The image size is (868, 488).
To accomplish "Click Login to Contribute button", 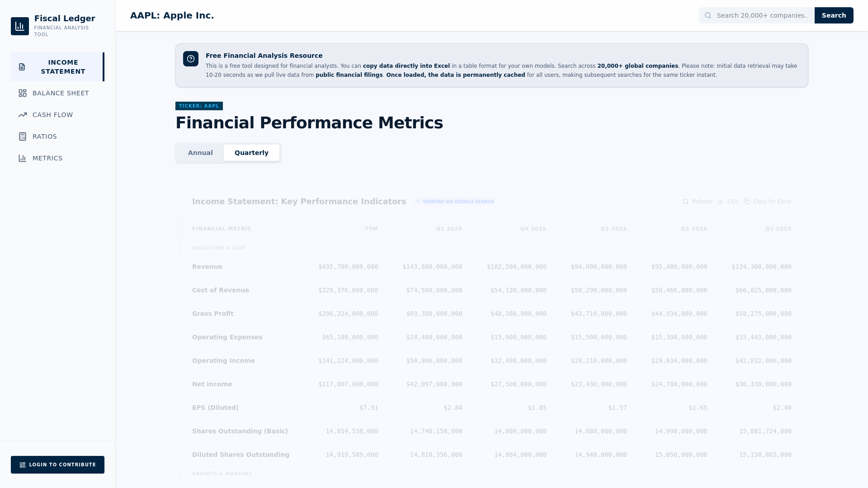I will [57, 465].
